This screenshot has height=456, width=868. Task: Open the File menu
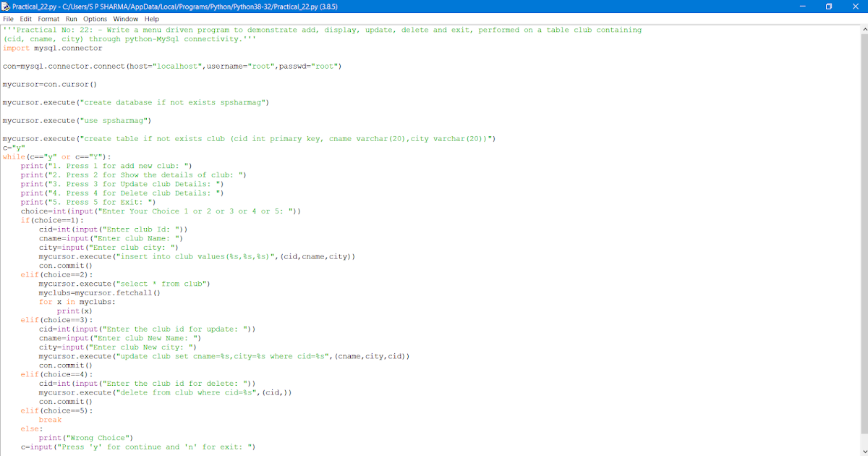coord(10,19)
